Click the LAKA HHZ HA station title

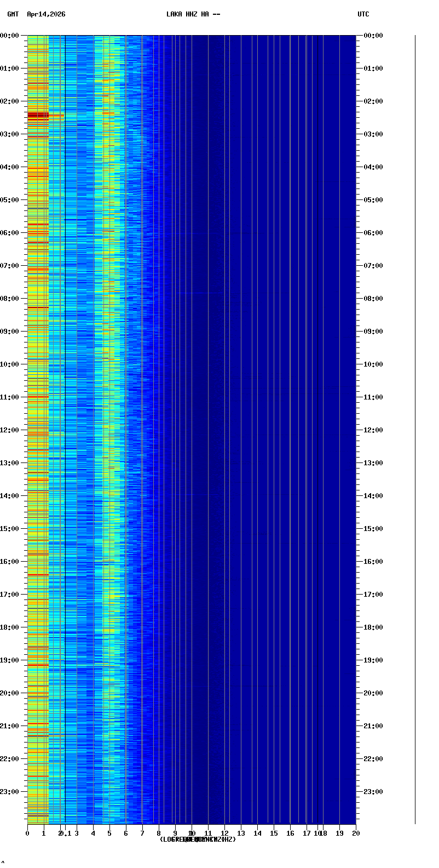pos(193,14)
